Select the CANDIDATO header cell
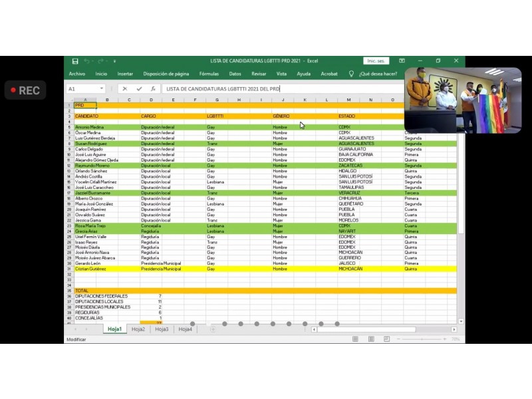 86,116
